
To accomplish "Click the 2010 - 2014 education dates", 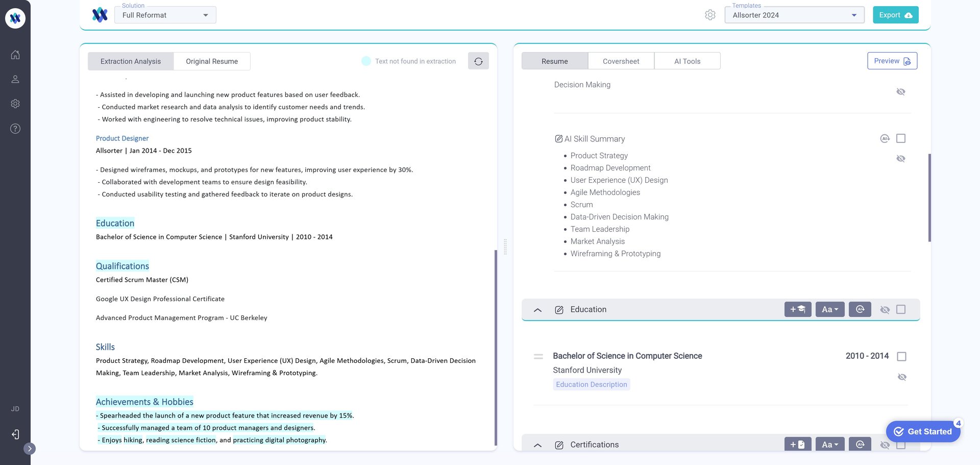I will (x=867, y=356).
